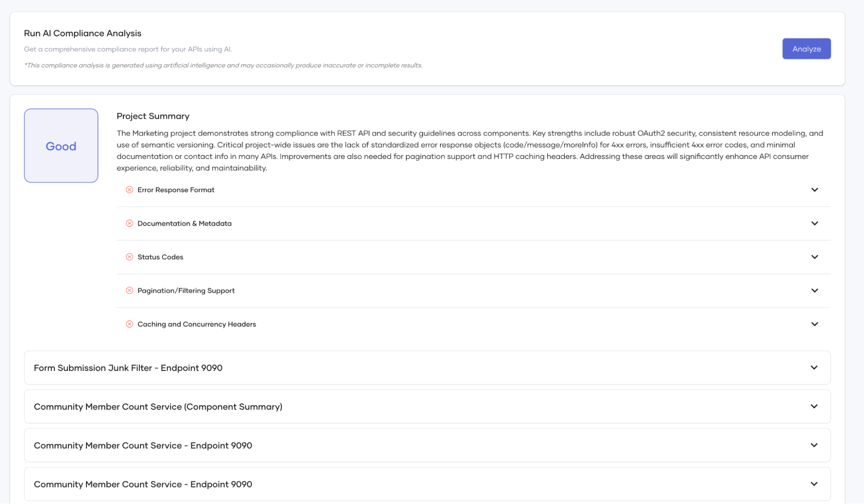This screenshot has width=864, height=504.
Task: Click the red X icon beside Error Response Format
Action: 129,190
